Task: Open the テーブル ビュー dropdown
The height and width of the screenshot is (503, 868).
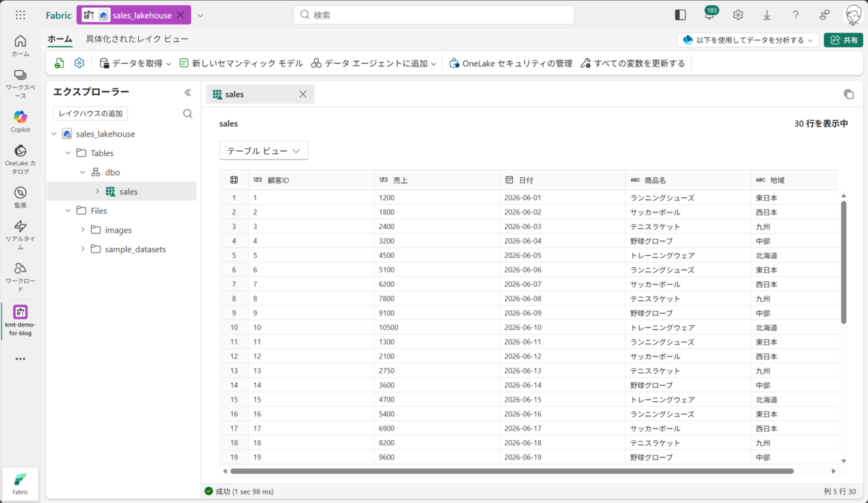Action: point(264,151)
